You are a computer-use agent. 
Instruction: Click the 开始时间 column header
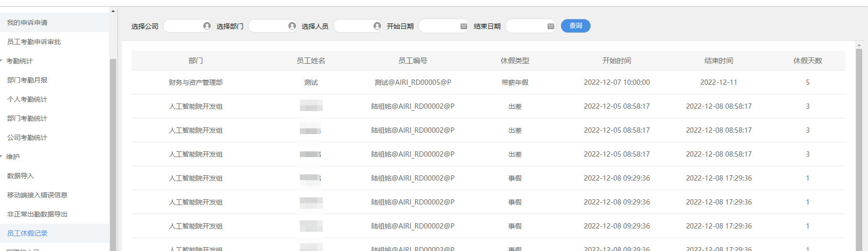(617, 61)
